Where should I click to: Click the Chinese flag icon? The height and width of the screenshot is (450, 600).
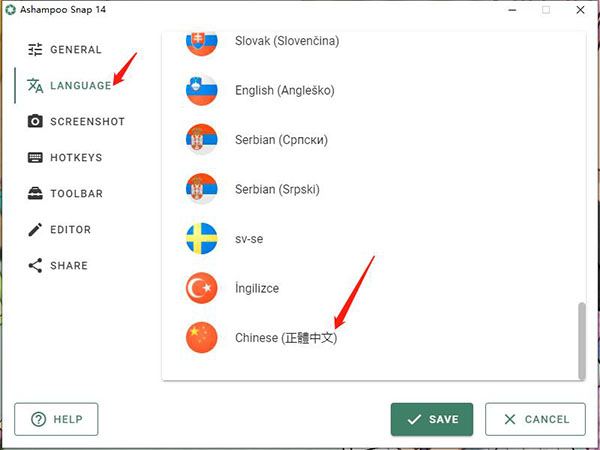(x=202, y=337)
